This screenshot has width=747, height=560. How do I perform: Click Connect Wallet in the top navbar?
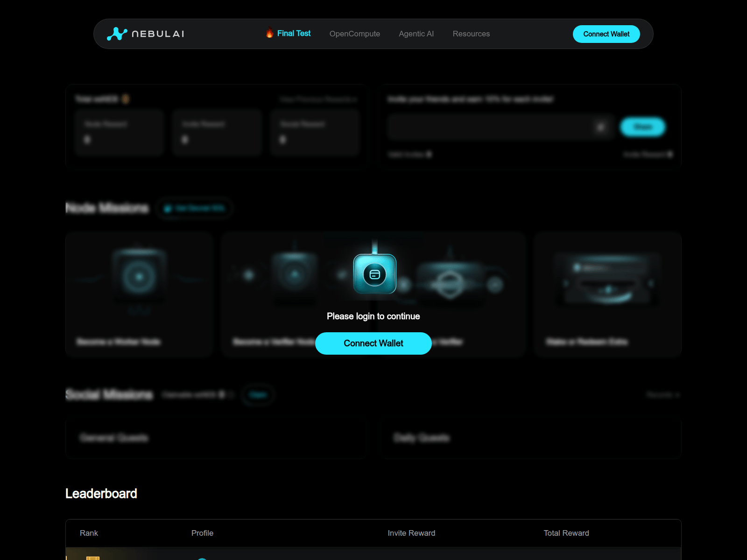[x=606, y=34]
